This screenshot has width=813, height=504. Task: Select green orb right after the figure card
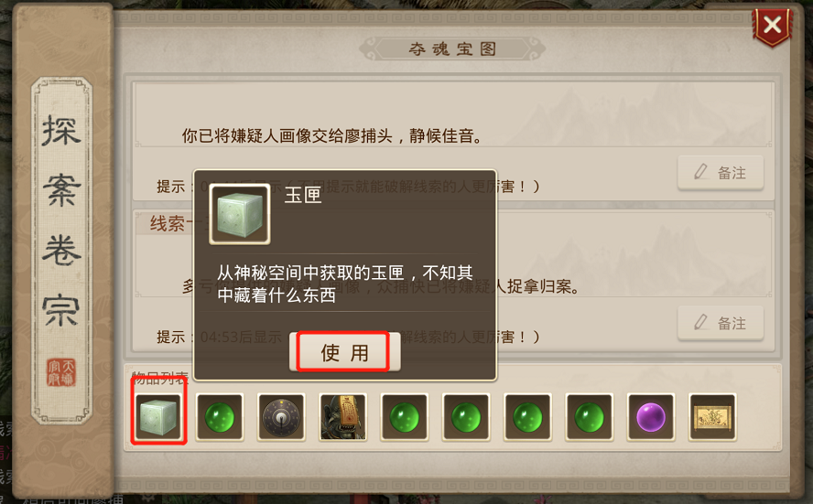[x=405, y=417]
